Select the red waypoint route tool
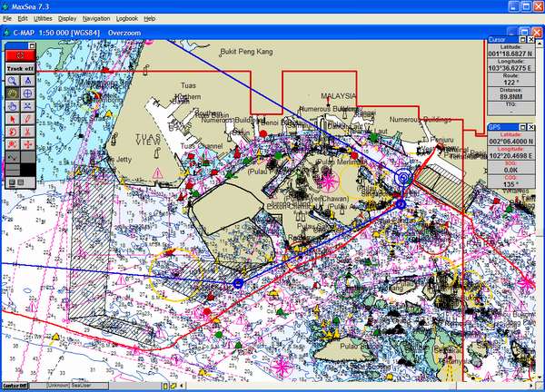The image size is (545, 392). coord(13,144)
